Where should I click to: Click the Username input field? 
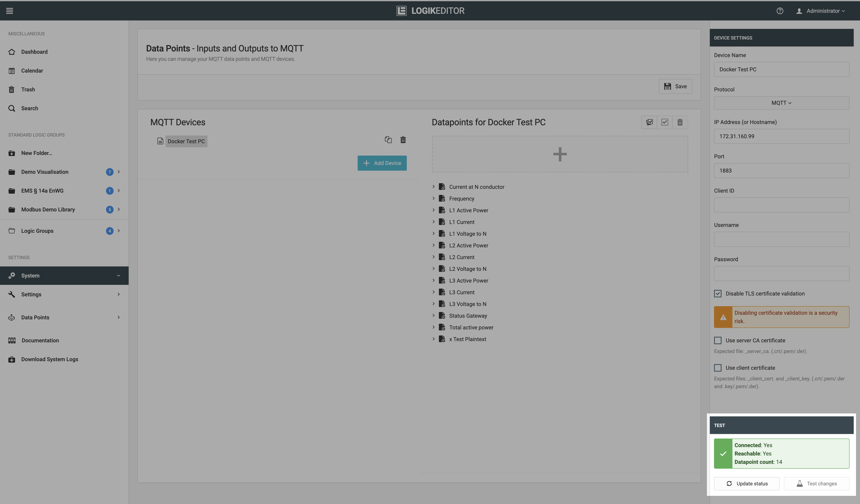click(x=782, y=239)
